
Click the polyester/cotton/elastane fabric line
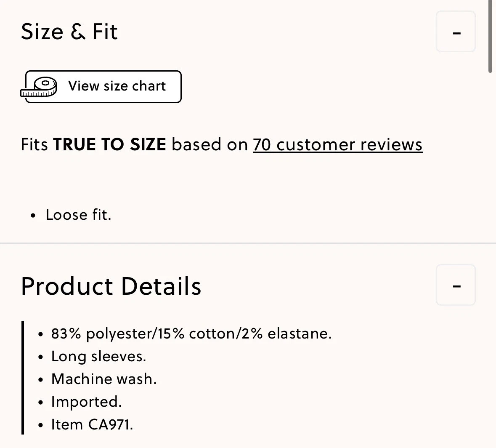tap(191, 333)
